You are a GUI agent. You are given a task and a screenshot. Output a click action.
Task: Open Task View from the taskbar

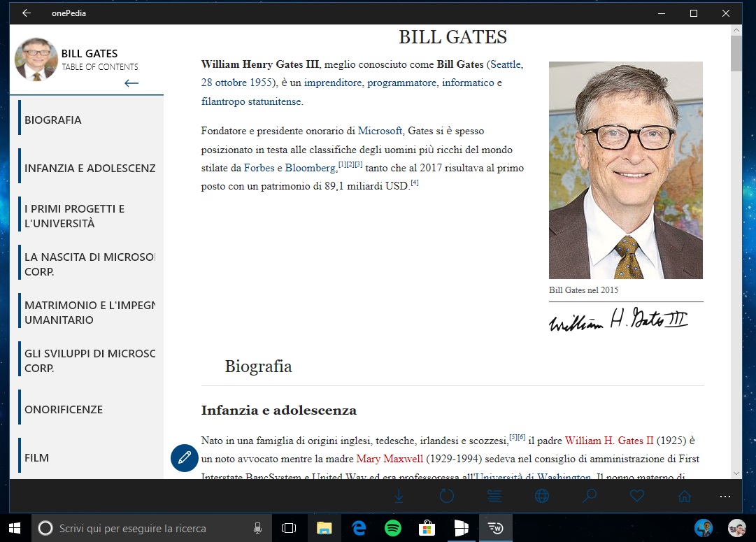click(x=288, y=529)
